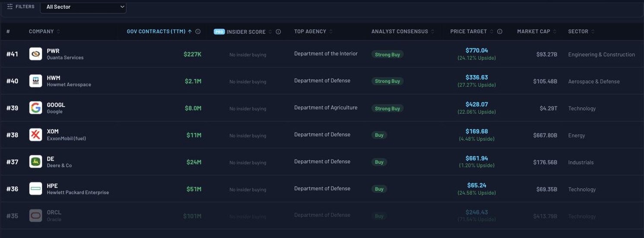Click info icon next to Gov Contracts
Image resolution: width=644 pixels, height=238 pixels.
point(198,31)
